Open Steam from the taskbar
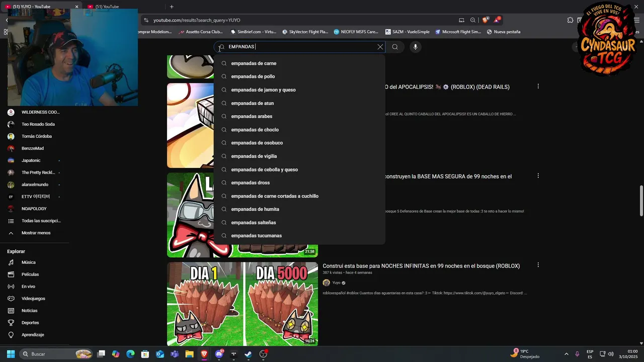 [x=248, y=354]
